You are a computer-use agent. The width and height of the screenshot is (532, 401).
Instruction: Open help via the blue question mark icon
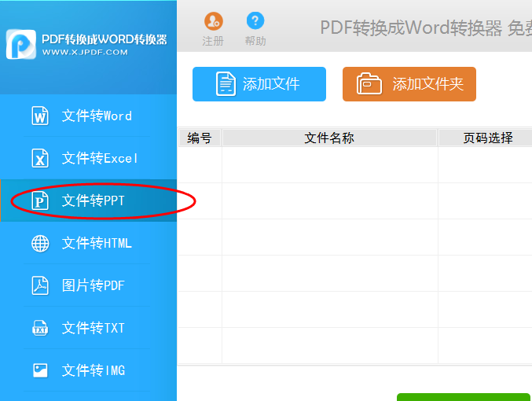[x=255, y=21]
